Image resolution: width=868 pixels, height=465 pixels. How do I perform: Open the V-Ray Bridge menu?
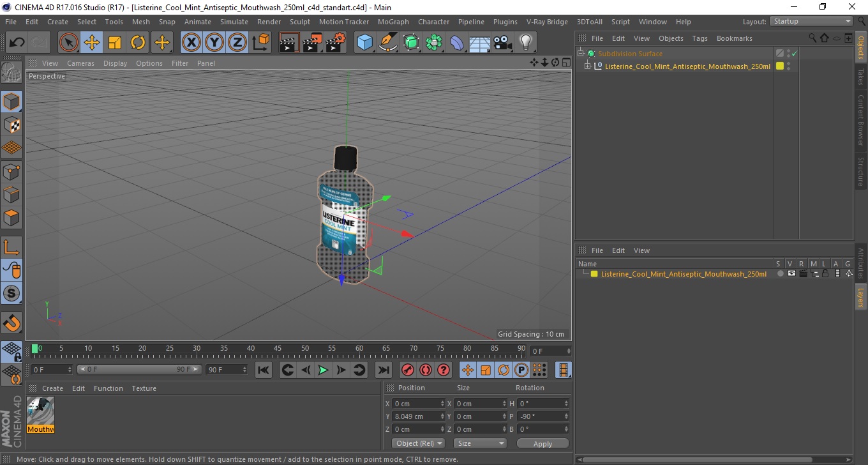(547, 22)
